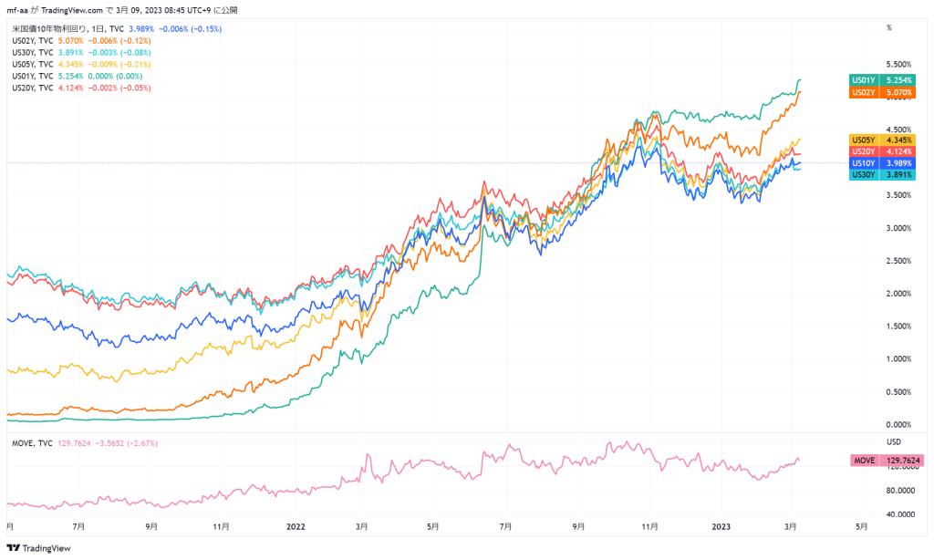Click the US20Y red price label
This screenshot has width=934, height=560.
click(x=882, y=151)
